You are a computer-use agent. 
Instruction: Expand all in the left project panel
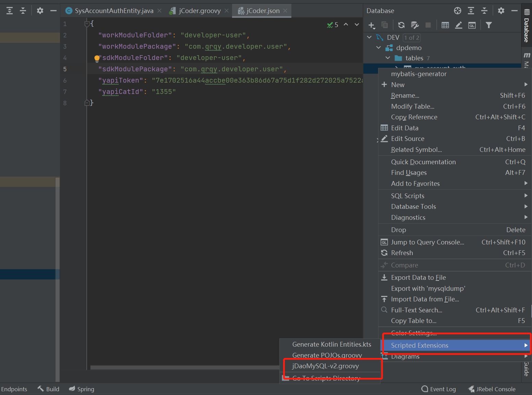pos(10,11)
